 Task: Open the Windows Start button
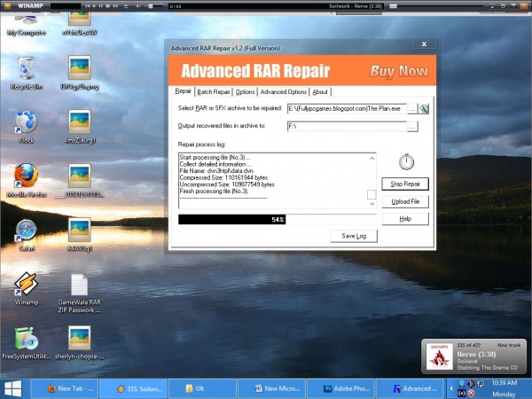click(13, 389)
